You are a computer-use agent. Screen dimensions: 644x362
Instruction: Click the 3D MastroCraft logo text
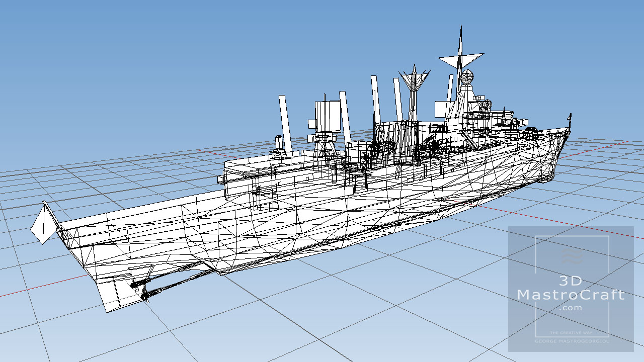coord(571,289)
